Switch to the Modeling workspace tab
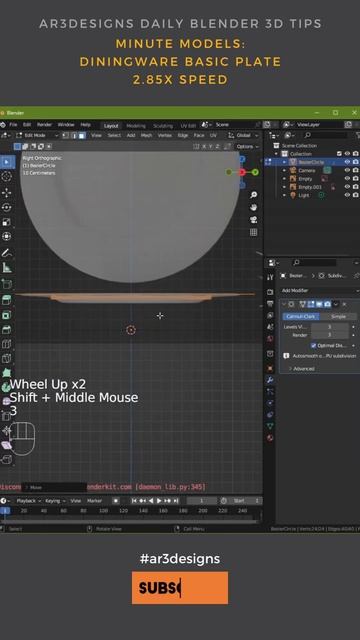The height and width of the screenshot is (640, 360). click(136, 126)
